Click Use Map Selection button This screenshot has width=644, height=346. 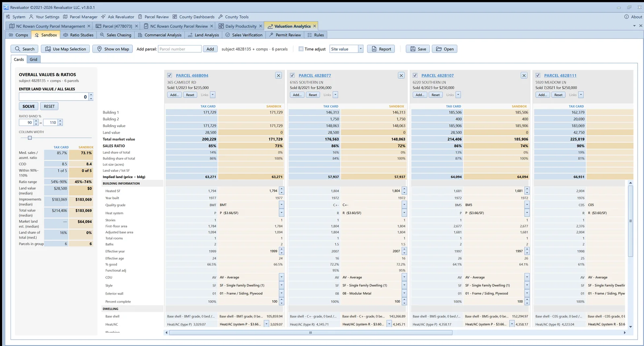point(66,49)
